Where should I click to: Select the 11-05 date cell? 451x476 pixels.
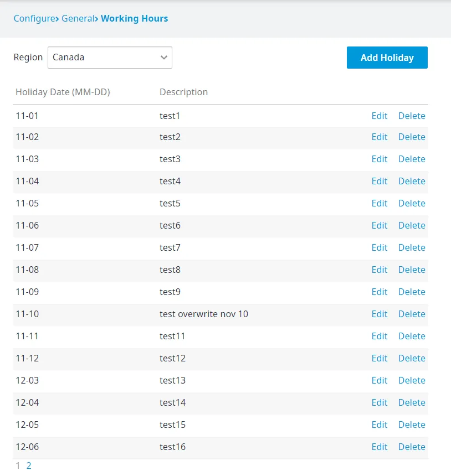pos(27,203)
